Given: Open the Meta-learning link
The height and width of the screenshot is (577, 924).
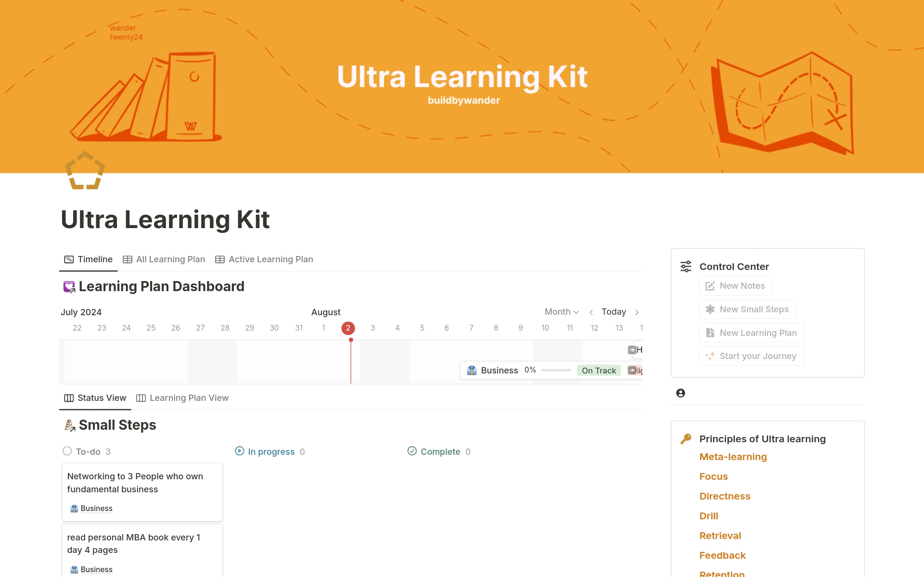Looking at the screenshot, I should click(x=733, y=457).
